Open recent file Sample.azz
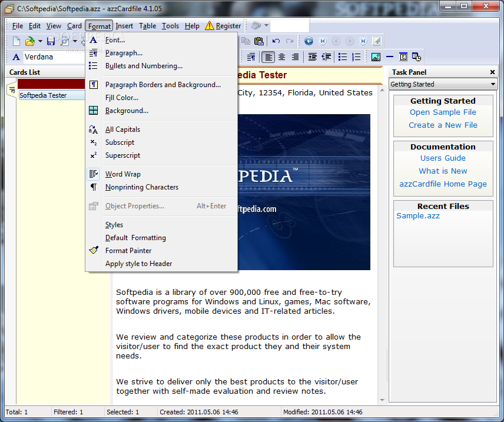 [418, 215]
